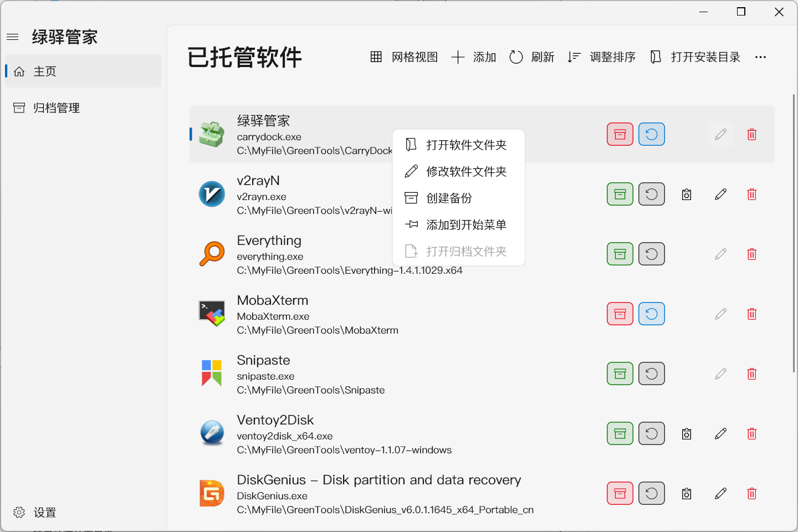This screenshot has width=798, height=532.
Task: Select 创建备份 from the context menu
Action: (x=449, y=198)
